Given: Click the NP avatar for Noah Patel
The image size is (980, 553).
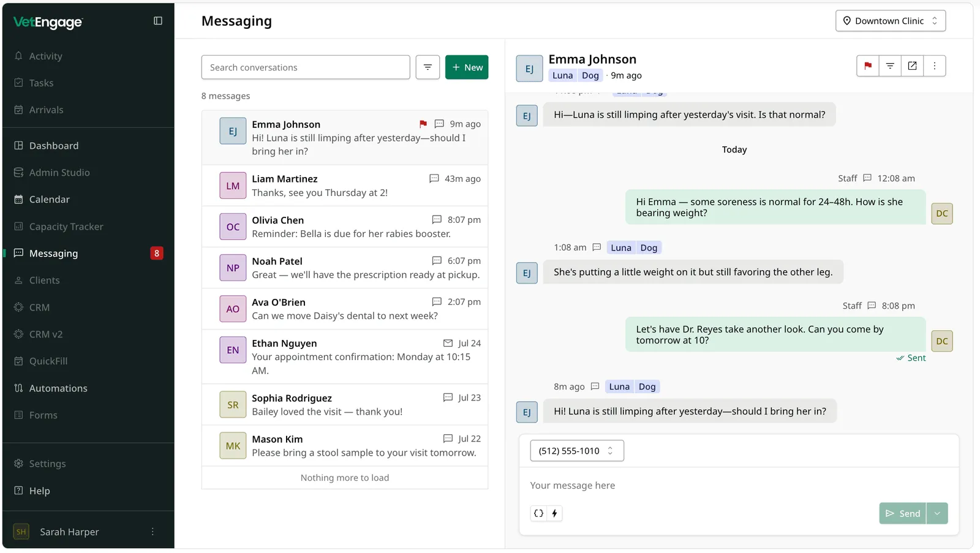Looking at the screenshot, I should (233, 268).
